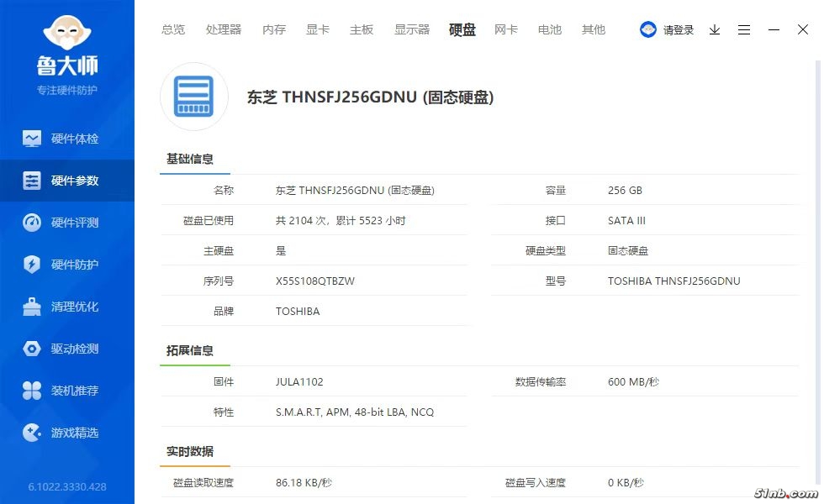
Task: Open the hardware benchmark gauge icon
Action: click(32, 223)
